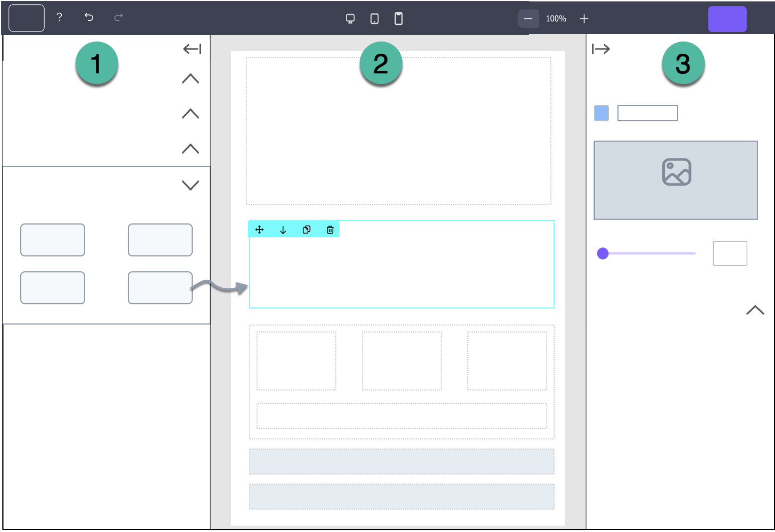Move the selected block down
The image size is (775, 532).
pos(283,230)
